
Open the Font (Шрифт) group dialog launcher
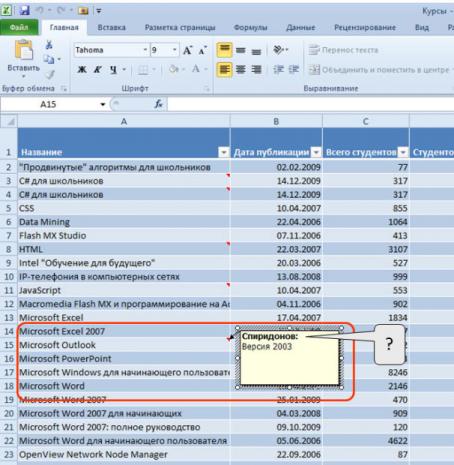coord(207,89)
